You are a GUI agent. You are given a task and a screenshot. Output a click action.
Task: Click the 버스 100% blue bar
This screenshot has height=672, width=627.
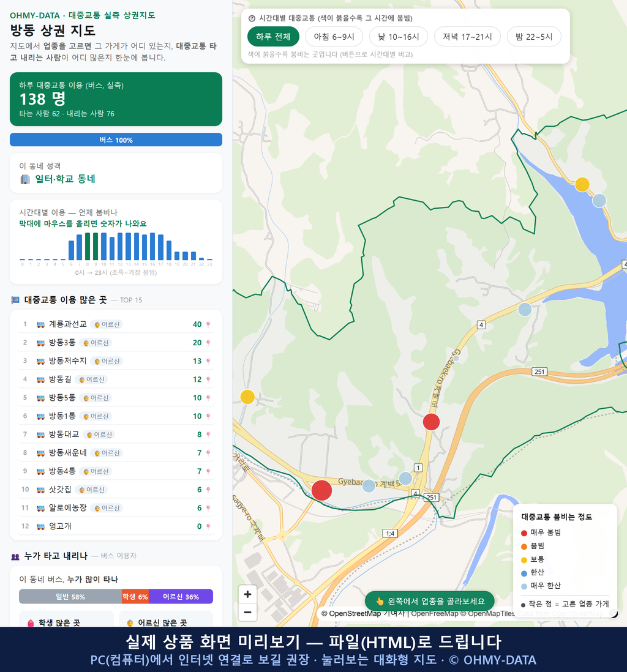pyautogui.click(x=116, y=140)
